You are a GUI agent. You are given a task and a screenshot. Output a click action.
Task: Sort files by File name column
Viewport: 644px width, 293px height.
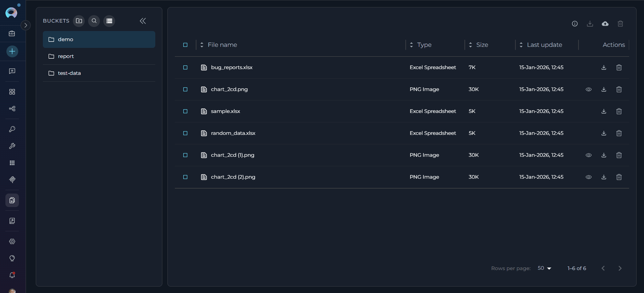pyautogui.click(x=222, y=45)
